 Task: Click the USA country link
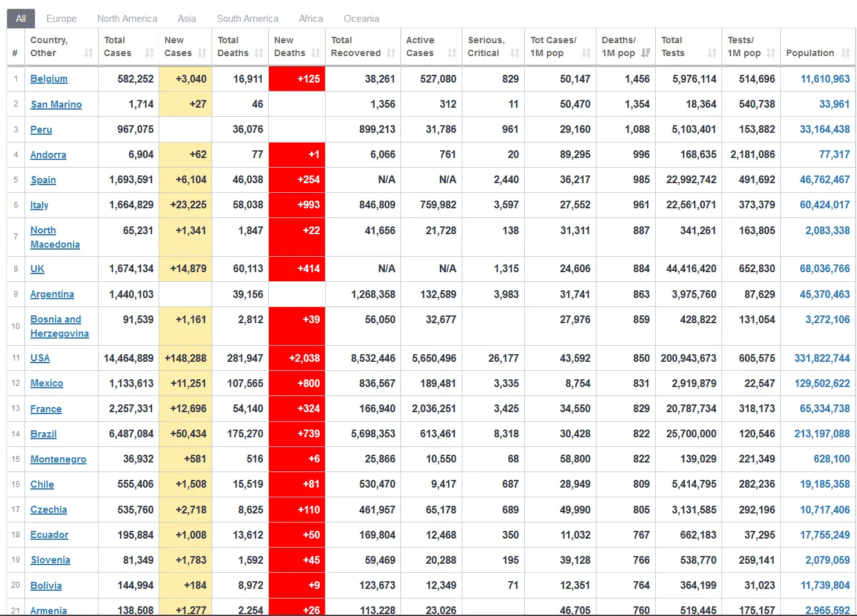click(x=40, y=358)
